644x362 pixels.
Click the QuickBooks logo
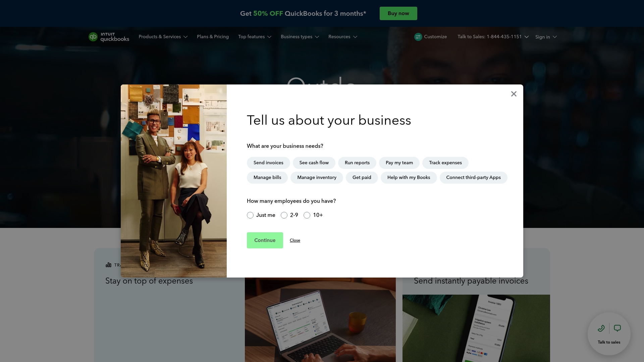109,37
